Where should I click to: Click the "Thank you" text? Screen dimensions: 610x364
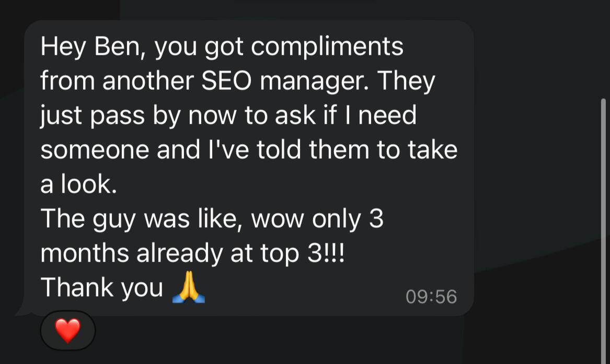pos(102,288)
